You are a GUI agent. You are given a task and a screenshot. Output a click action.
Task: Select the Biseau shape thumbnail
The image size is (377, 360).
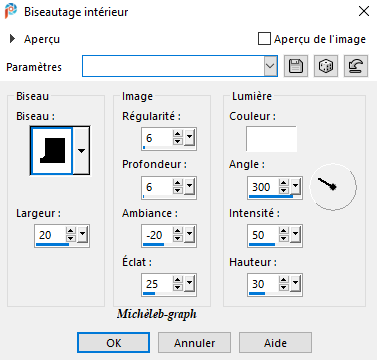[x=51, y=151]
